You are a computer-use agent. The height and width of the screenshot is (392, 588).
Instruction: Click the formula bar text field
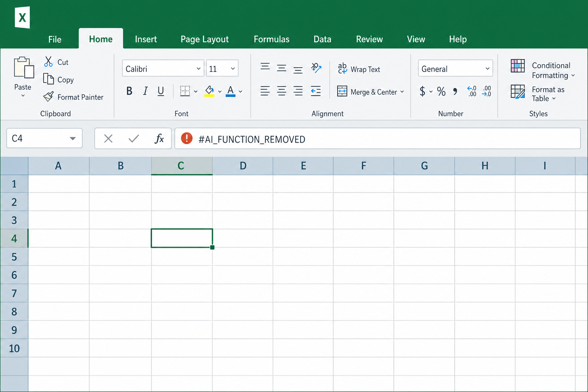377,138
